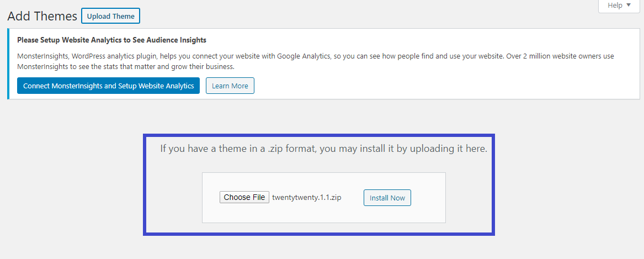Select the twentytwenty.1.1.zip file name
644x259 pixels.
coord(307,198)
